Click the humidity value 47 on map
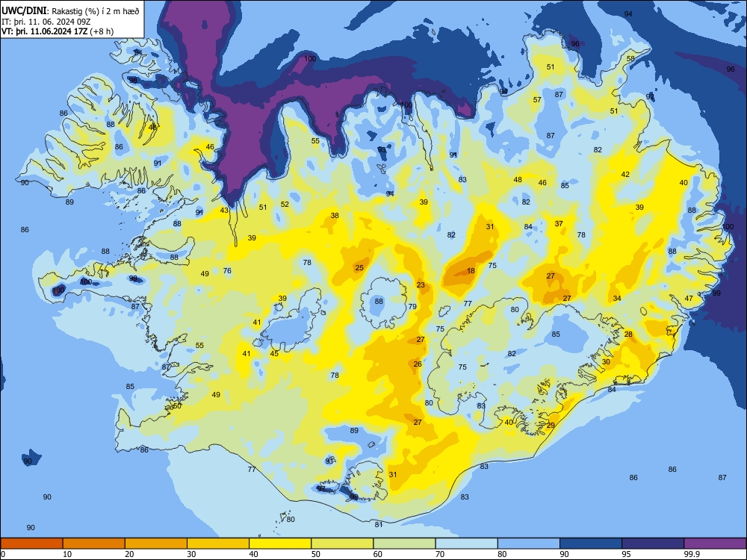The height and width of the screenshot is (560, 747). (689, 299)
